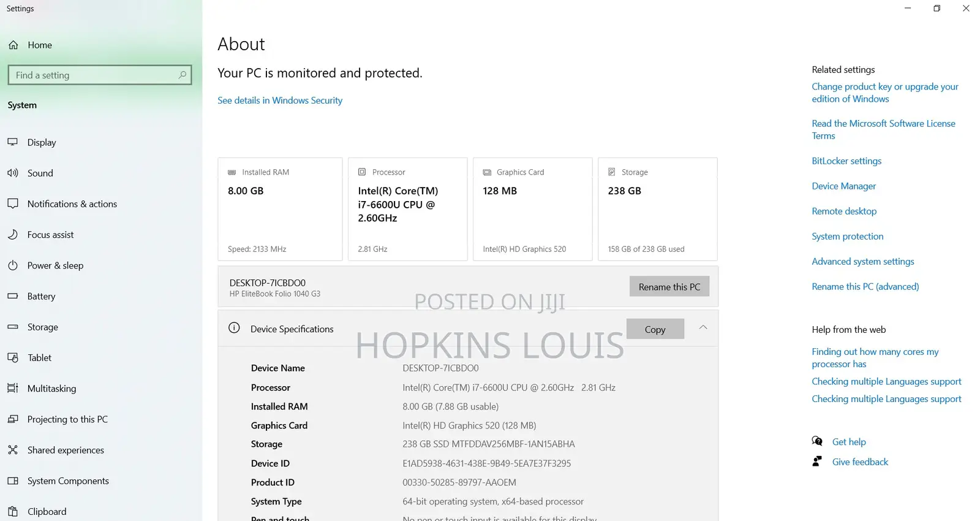Collapse the Device Specifications section chevron
The width and height of the screenshot is (980, 521).
703,328
